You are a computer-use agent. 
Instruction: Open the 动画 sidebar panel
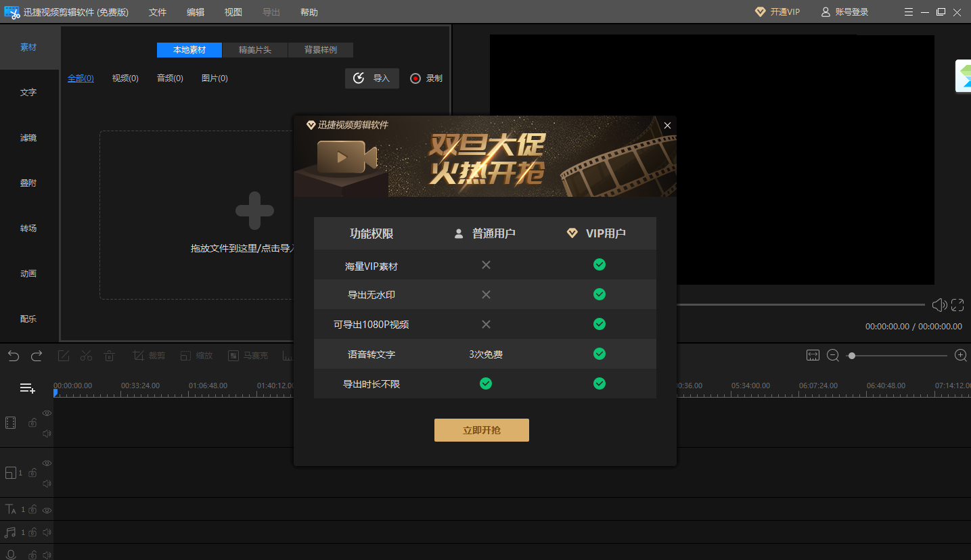click(x=28, y=274)
